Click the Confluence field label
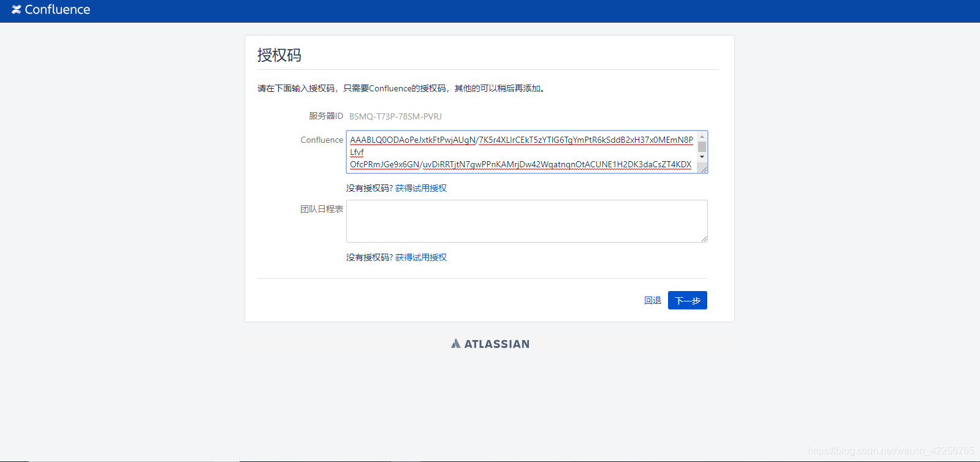Screen dimensions: 980x462 pyautogui.click(x=322, y=140)
